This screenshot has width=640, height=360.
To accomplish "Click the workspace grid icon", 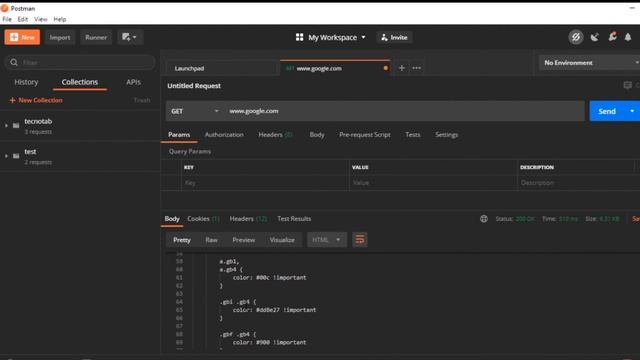I will [x=300, y=37].
